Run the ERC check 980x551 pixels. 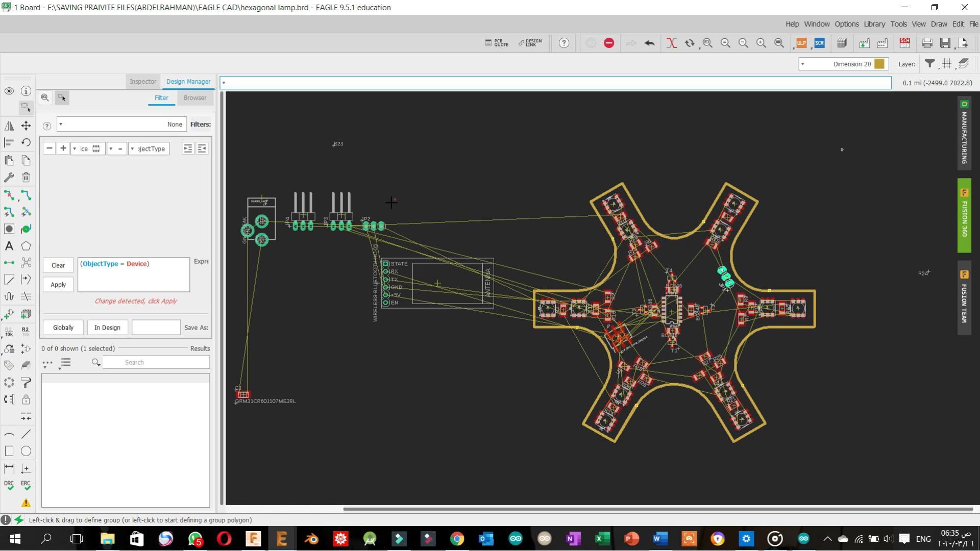point(26,485)
